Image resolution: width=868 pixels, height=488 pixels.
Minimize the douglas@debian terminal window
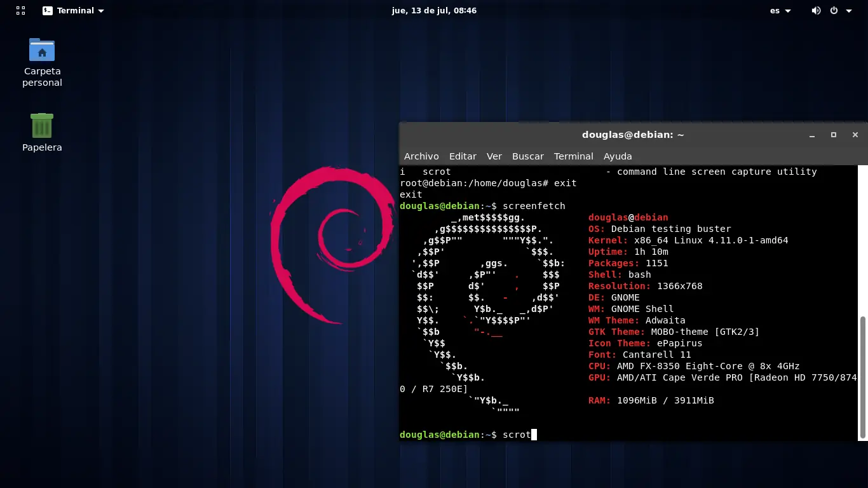(x=812, y=135)
